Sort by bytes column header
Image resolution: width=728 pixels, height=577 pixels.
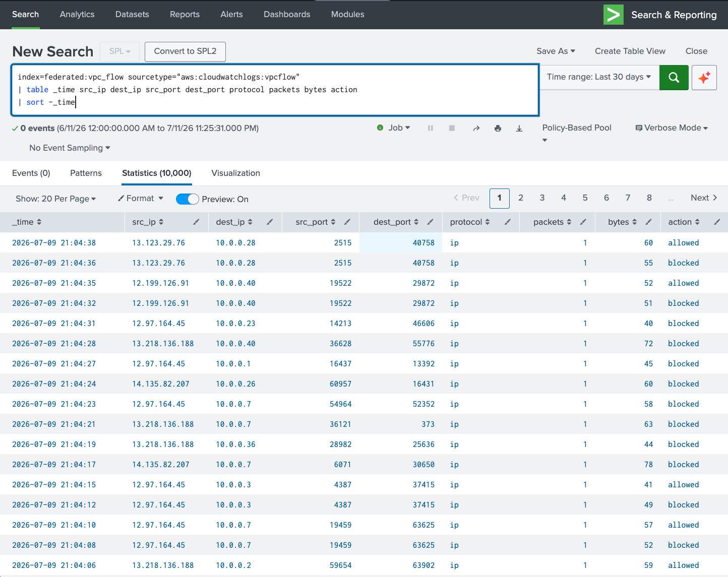tap(623, 222)
